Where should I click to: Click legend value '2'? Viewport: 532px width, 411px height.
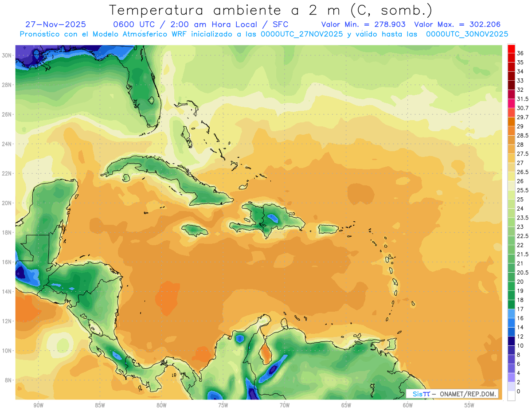pyautogui.click(x=519, y=382)
